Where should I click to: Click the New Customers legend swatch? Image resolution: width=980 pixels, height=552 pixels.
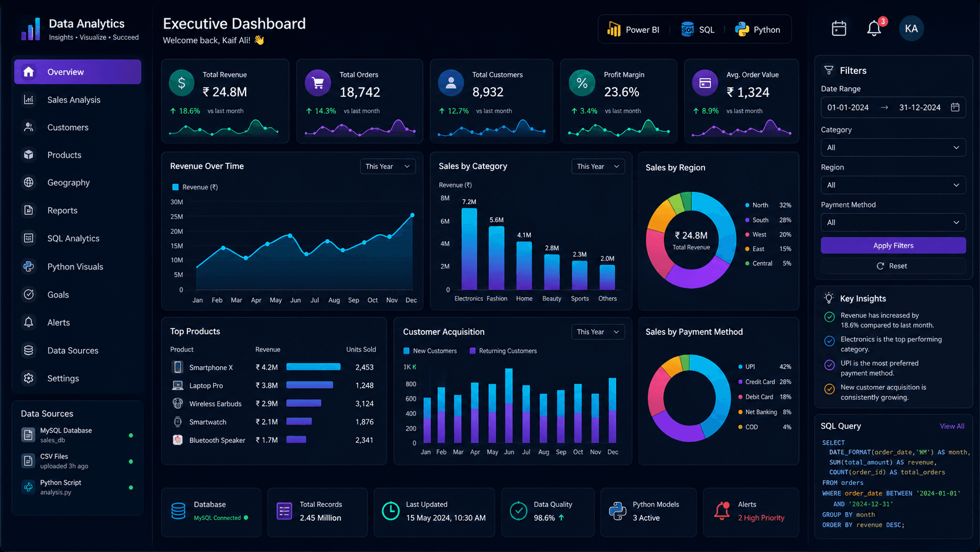(406, 351)
